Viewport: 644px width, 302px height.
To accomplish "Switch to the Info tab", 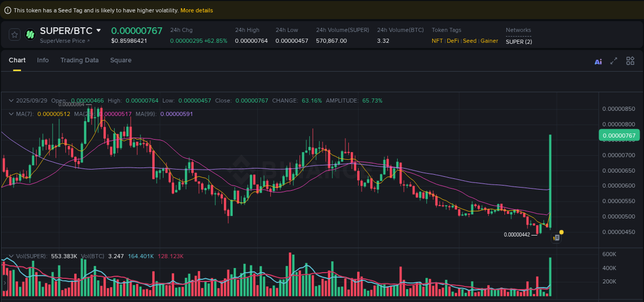I will pos(43,60).
